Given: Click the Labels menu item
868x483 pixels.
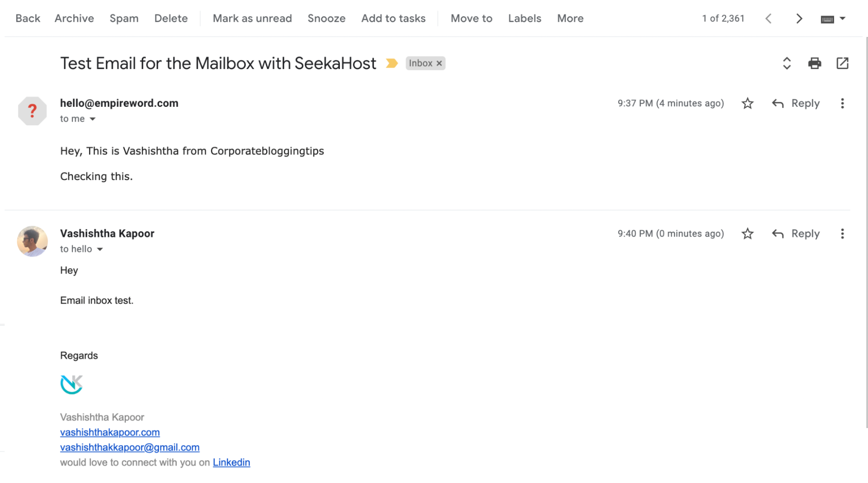Looking at the screenshot, I should (x=525, y=18).
